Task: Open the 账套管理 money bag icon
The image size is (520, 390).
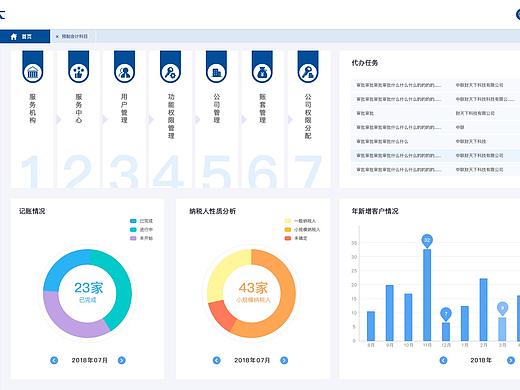Action: [x=262, y=72]
